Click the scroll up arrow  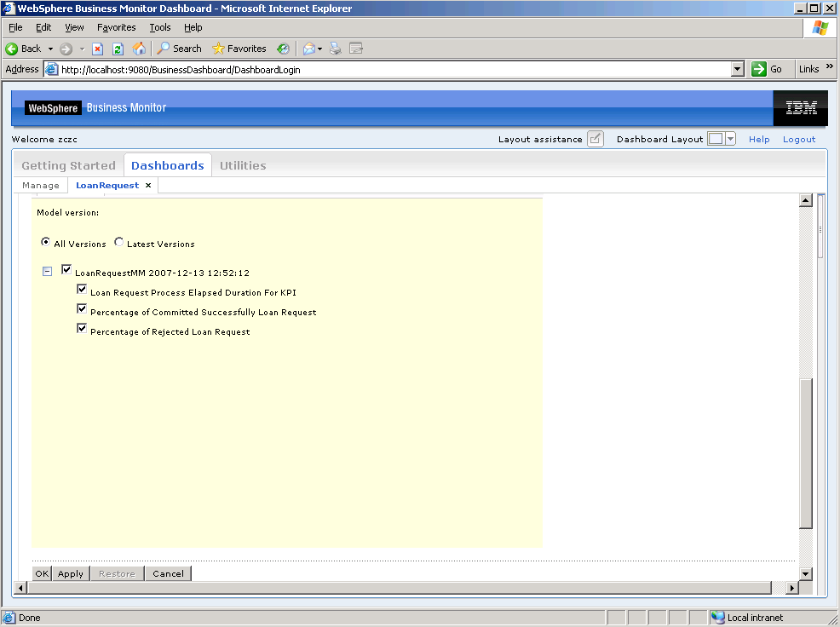pyautogui.click(x=806, y=200)
